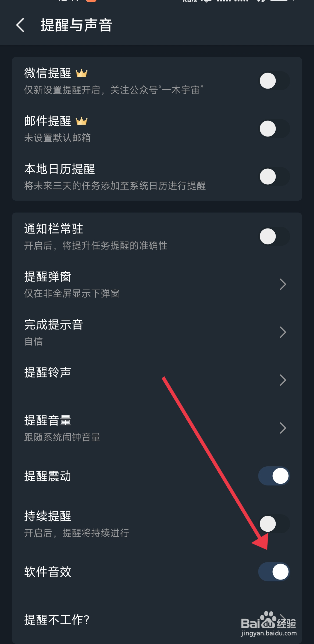Viewport: 314px width, 644px height.
Task: Disable the 提醒震动 switch
Action: 274,476
